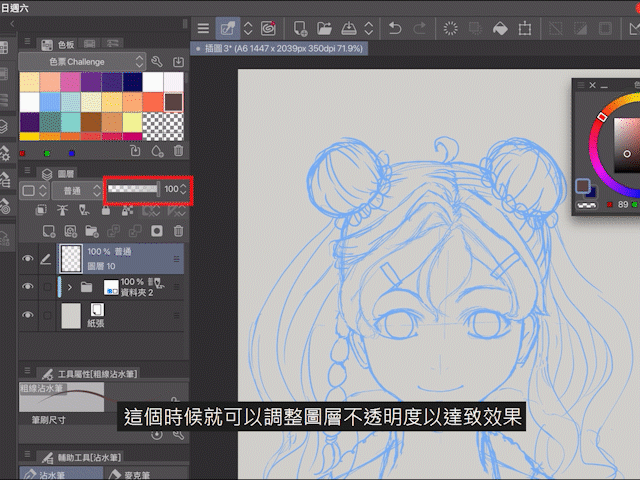This screenshot has height=480, width=640.
Task: Expand the 資料夾 2 folder chevron
Action: (70, 287)
